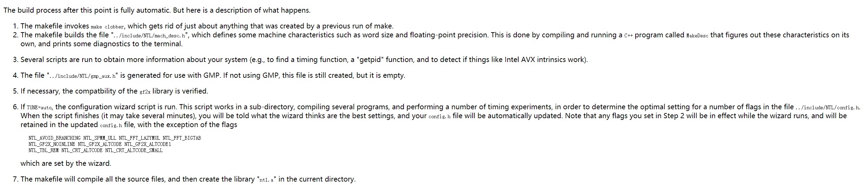Click the NTL_GF2X_NOINLINE flag
868x186 pixels.
pyautogui.click(x=52, y=144)
